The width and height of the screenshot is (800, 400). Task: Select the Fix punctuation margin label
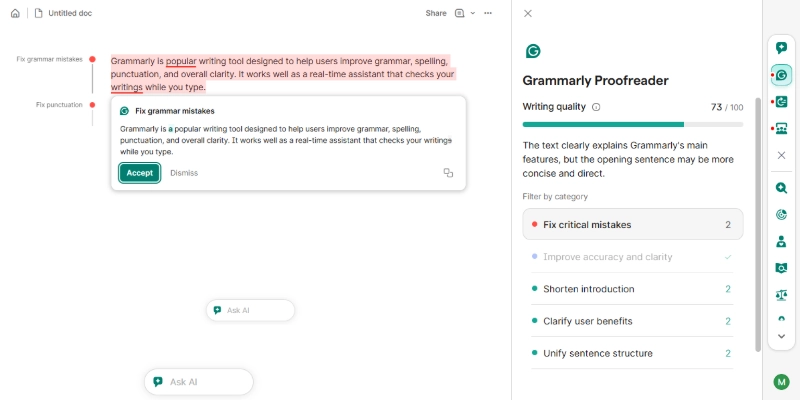pyautogui.click(x=59, y=105)
